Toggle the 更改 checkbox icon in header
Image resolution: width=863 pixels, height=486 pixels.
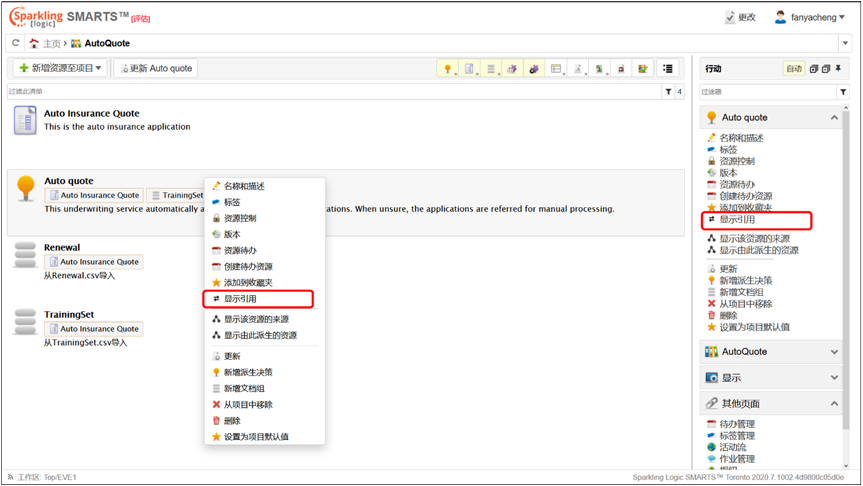pyautogui.click(x=730, y=17)
